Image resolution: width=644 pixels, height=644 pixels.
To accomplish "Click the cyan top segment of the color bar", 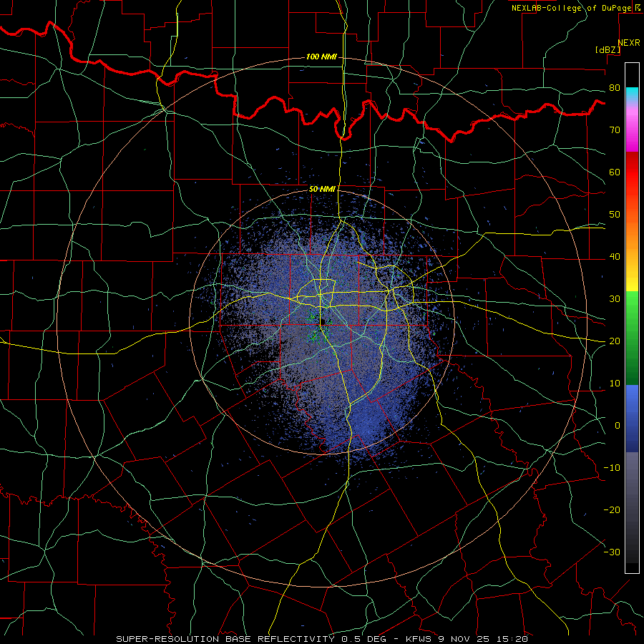I will (x=632, y=93).
